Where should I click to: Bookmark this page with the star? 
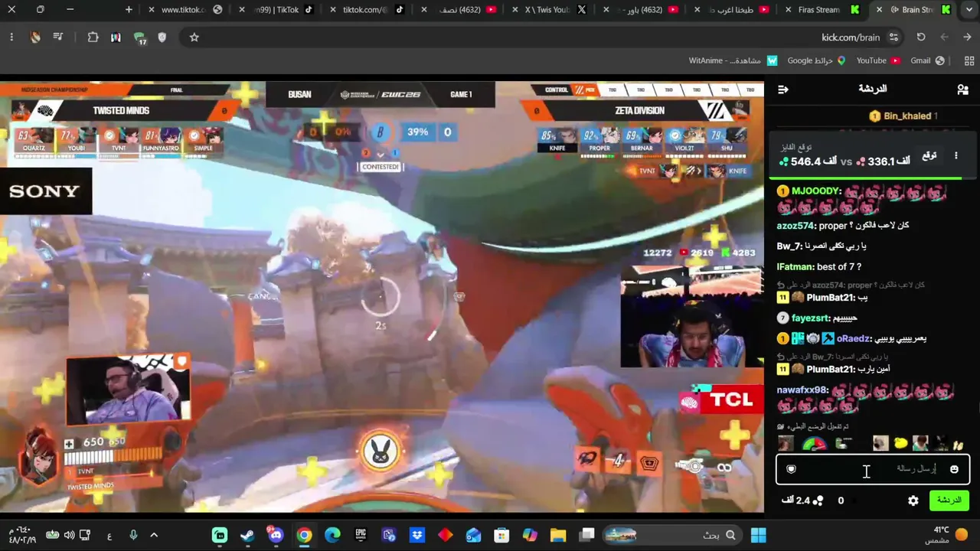(x=194, y=37)
